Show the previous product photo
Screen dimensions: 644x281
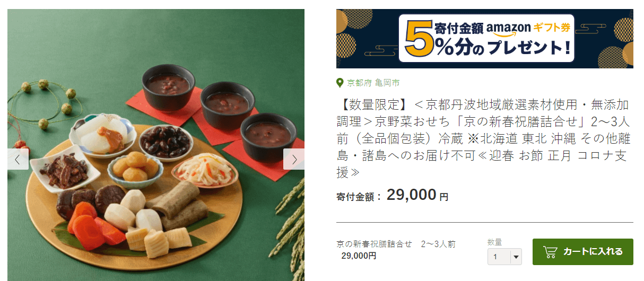[x=18, y=159]
